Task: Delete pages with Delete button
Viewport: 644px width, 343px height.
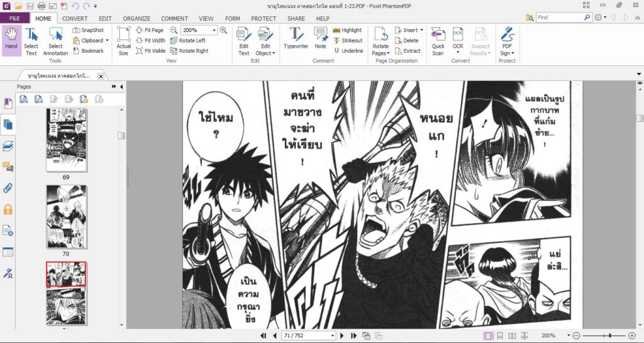Action: 407,40
